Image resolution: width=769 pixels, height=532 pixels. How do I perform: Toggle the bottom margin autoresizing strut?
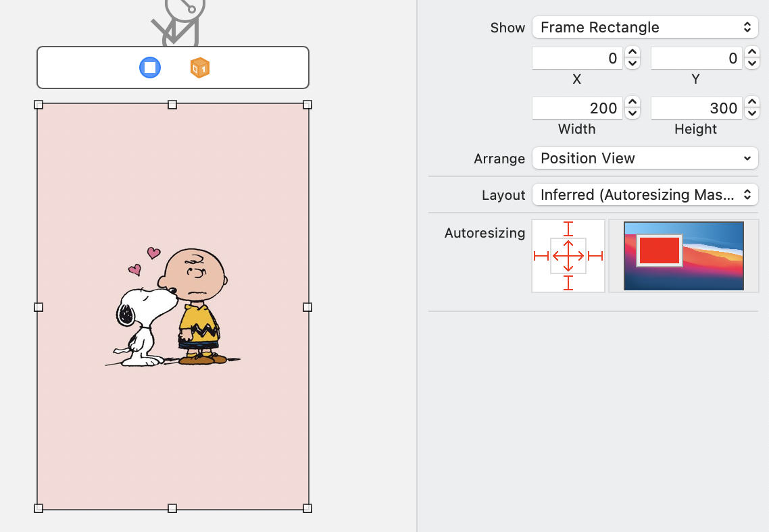point(568,283)
